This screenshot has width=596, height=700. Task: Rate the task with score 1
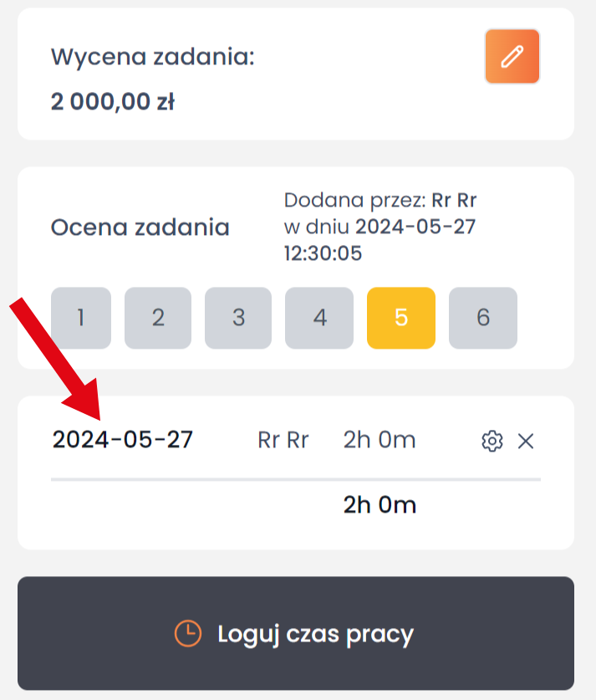pyautogui.click(x=81, y=318)
